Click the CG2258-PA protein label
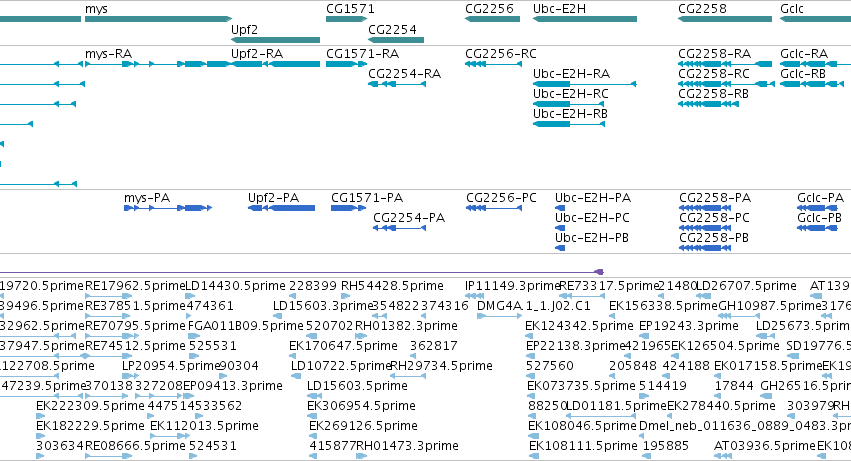Image resolution: width=851 pixels, height=461 pixels. click(x=715, y=198)
